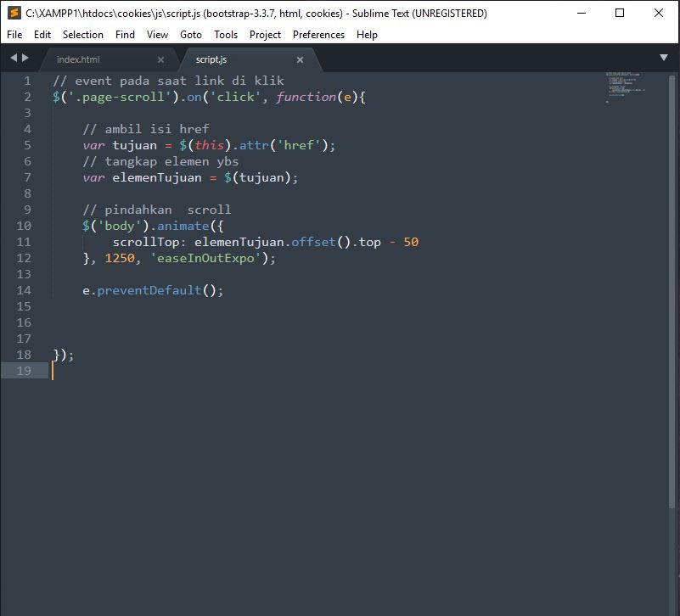Click the comment 'ambil isi href'
Screen dimensions: 680x616
pyautogui.click(x=146, y=129)
